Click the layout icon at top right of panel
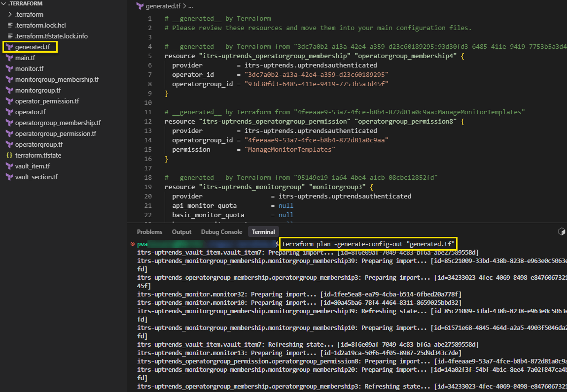The width and height of the screenshot is (567, 392). pyautogui.click(x=561, y=231)
